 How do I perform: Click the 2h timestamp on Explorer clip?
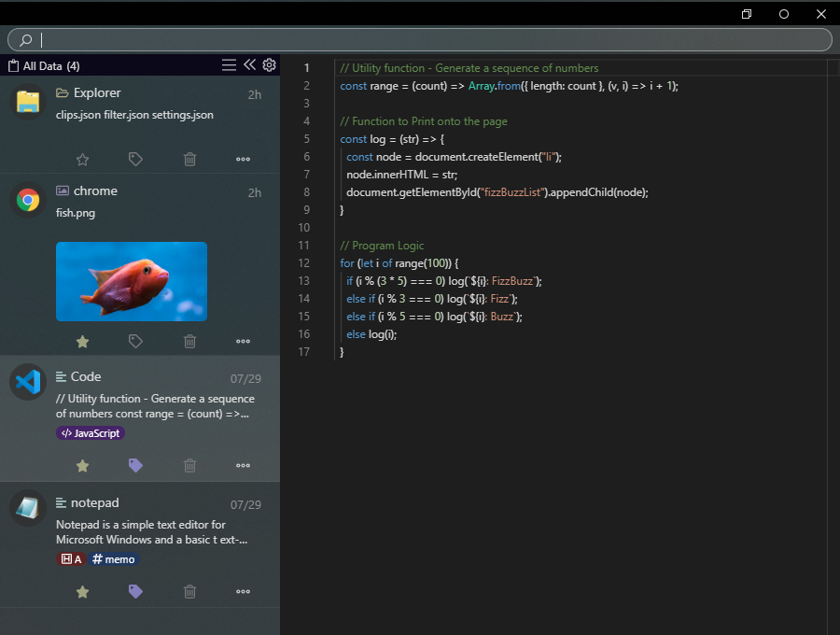pos(255,95)
